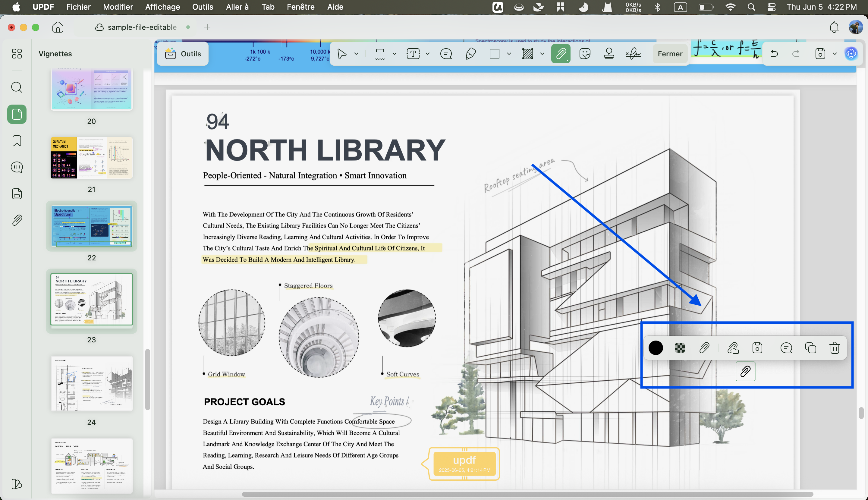Select the rectangle shape tool

(495, 54)
